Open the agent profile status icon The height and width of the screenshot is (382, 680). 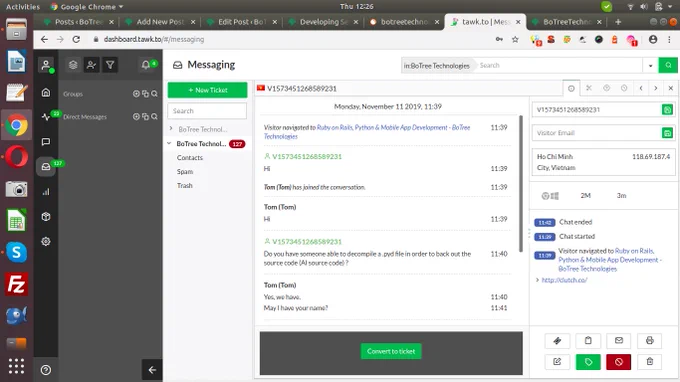[x=46, y=65]
